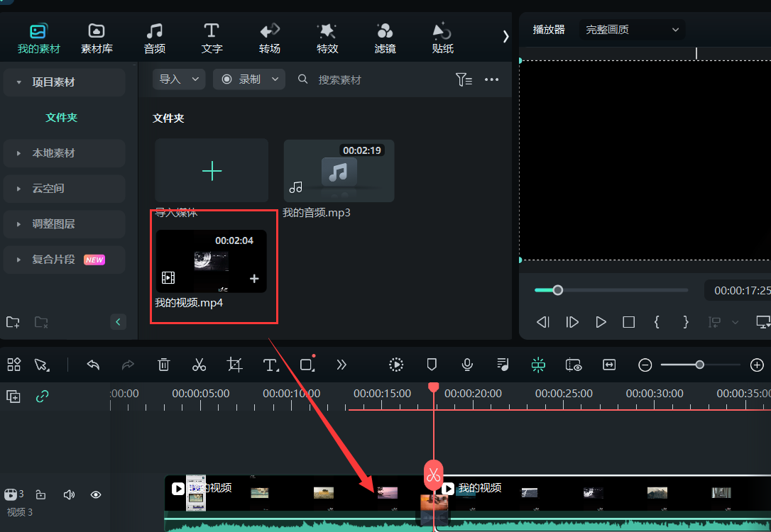Switch to the 转场 transitions tab
The image size is (771, 532).
[x=270, y=38]
